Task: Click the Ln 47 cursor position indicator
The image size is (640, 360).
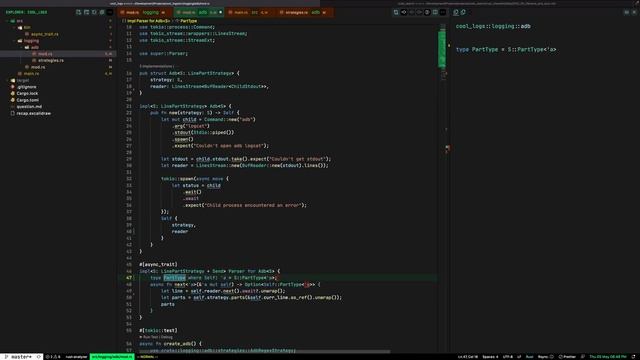Action: pyautogui.click(x=468, y=357)
